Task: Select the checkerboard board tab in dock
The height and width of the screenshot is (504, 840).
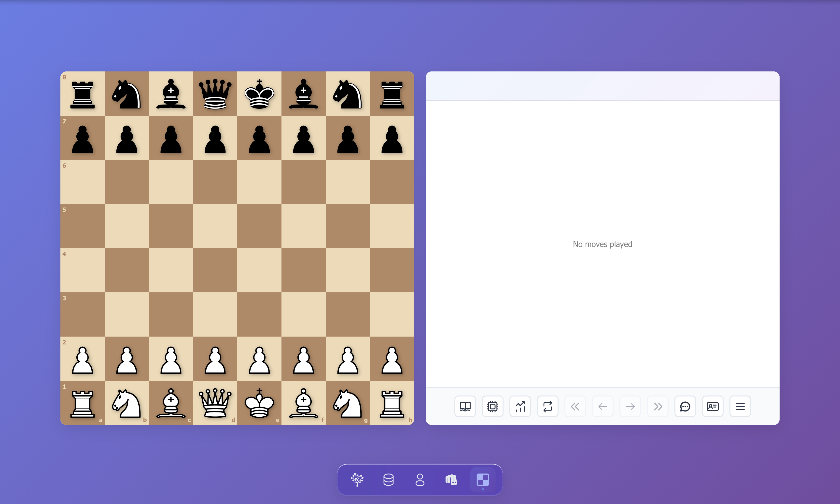Action: [483, 479]
